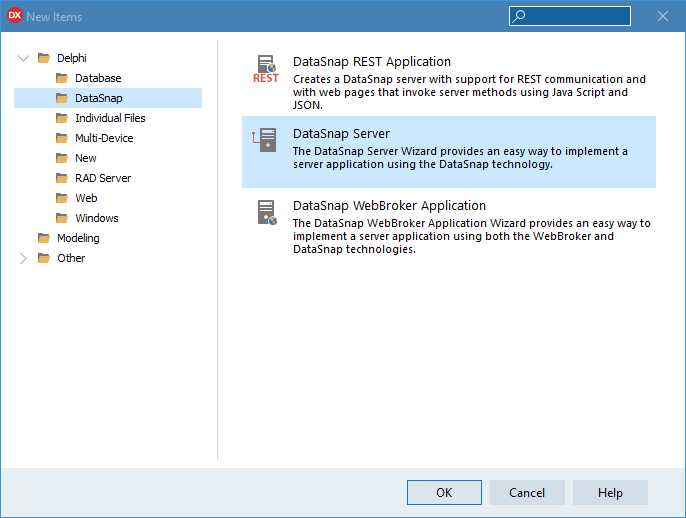The height and width of the screenshot is (518, 686).
Task: Click the DataSnap Server title text
Action: pos(341,133)
